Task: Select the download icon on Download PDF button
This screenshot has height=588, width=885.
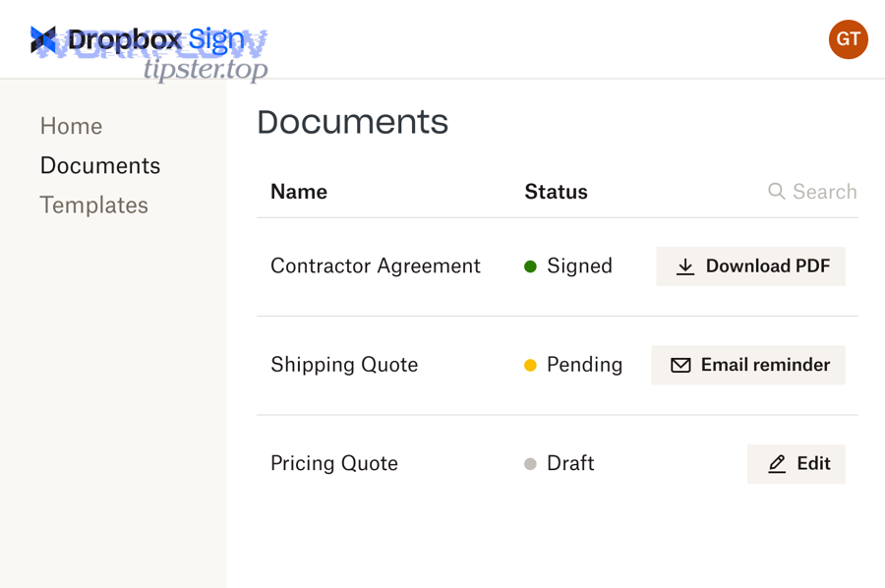Action: coord(684,265)
